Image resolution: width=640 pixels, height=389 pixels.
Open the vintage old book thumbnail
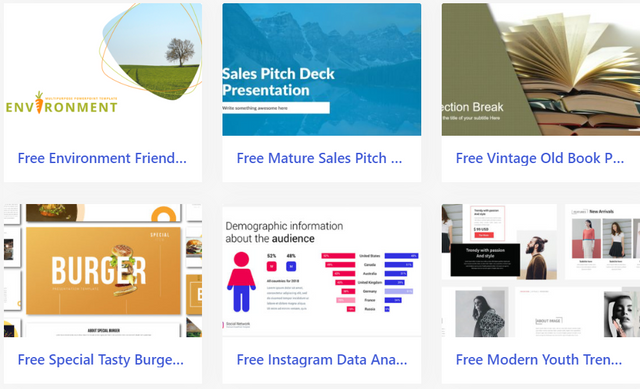(541, 69)
